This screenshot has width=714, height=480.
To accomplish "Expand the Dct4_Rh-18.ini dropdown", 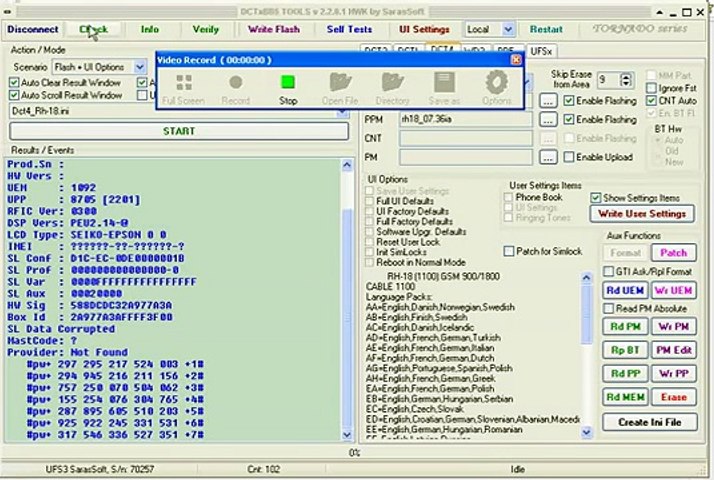I will (342, 112).
